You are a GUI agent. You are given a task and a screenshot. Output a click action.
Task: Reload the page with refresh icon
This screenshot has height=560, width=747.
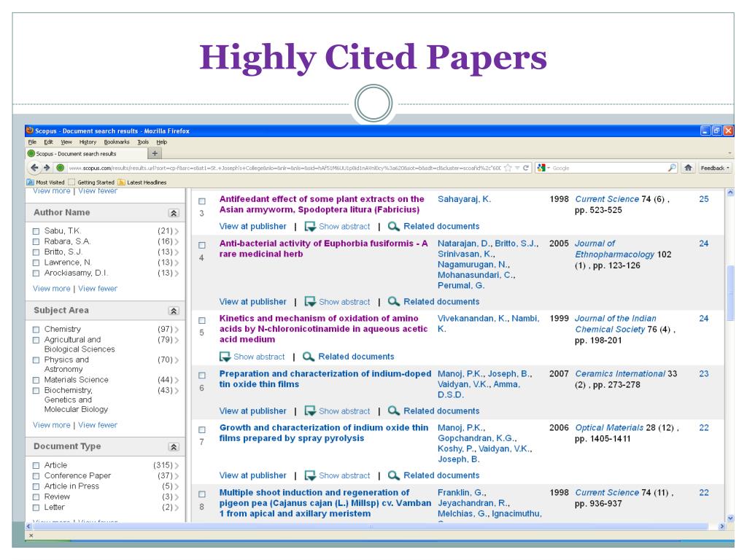pyautogui.click(x=526, y=168)
